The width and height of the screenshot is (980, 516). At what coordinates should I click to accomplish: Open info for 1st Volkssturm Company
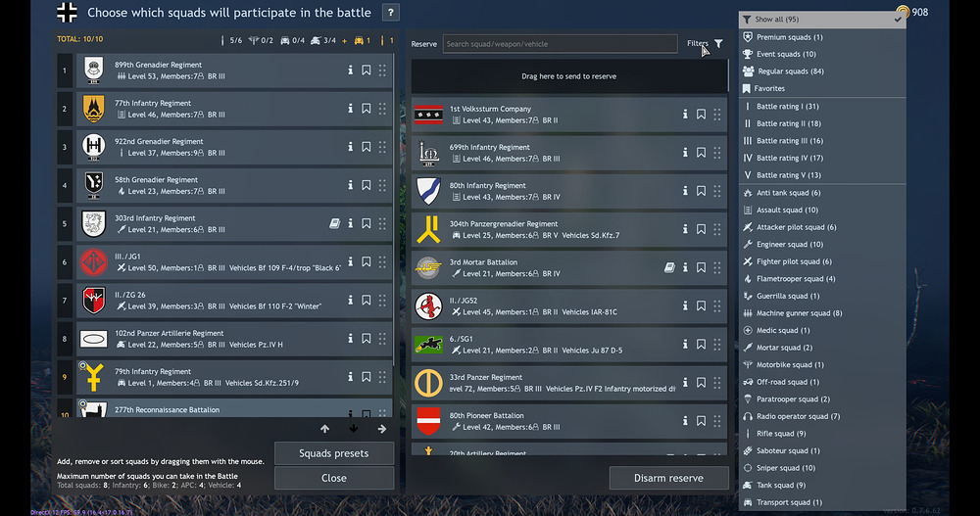click(685, 115)
